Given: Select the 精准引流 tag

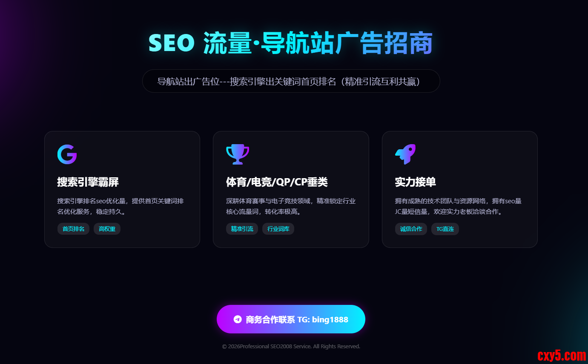Looking at the screenshot, I should point(242,229).
